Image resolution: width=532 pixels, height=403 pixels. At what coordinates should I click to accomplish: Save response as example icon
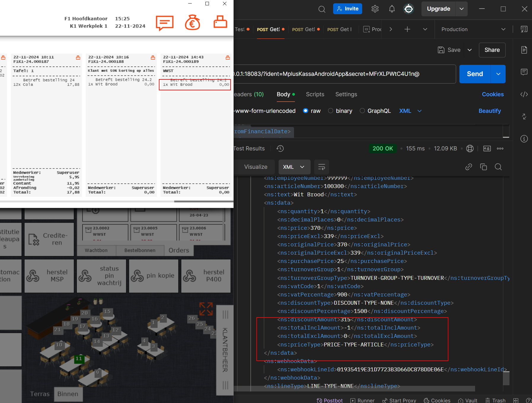(487, 148)
